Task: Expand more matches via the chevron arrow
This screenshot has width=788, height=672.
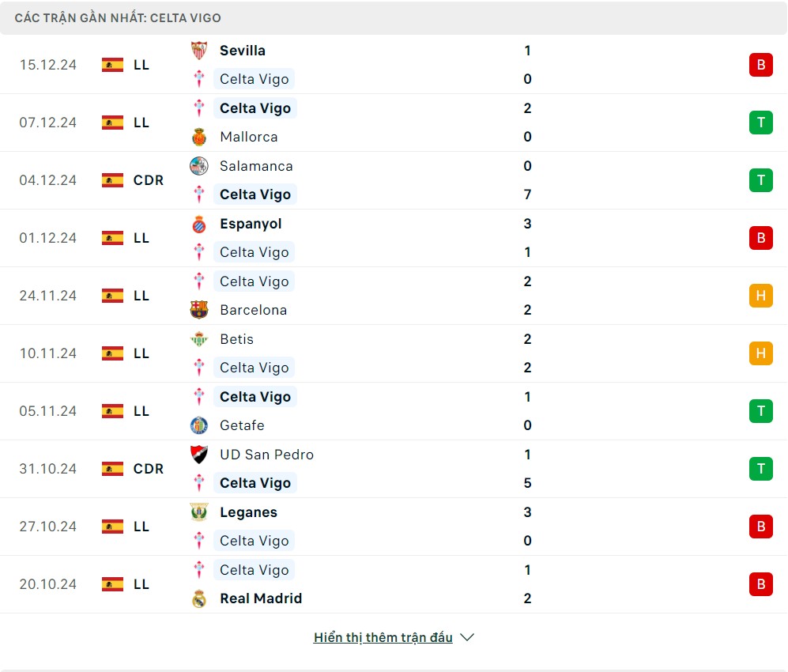Action: (x=467, y=637)
